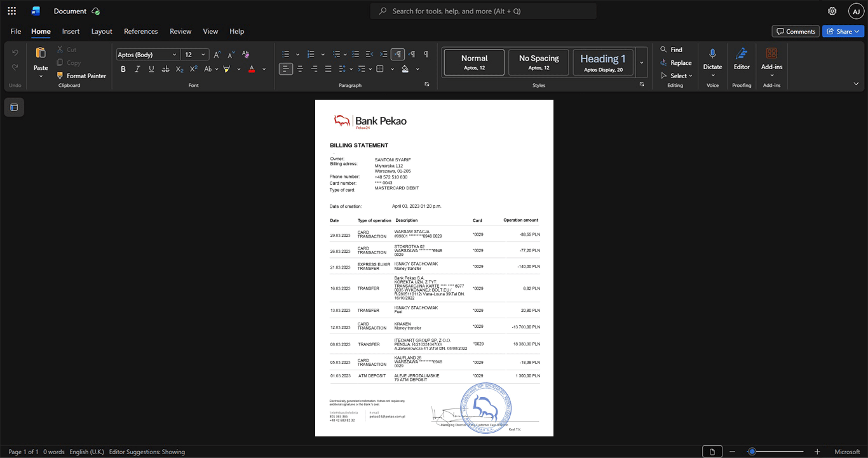Image resolution: width=868 pixels, height=458 pixels.
Task: Expand Paste options dropdown
Action: [41, 77]
